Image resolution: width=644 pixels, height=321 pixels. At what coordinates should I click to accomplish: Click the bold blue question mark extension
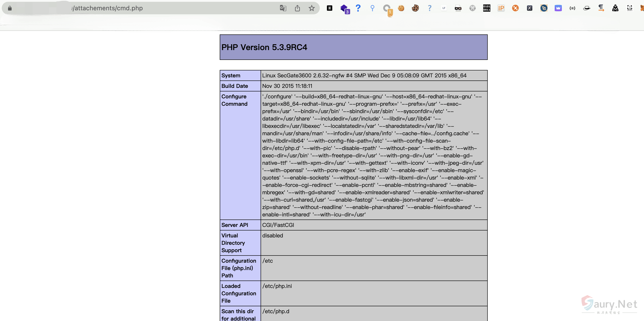click(x=358, y=8)
